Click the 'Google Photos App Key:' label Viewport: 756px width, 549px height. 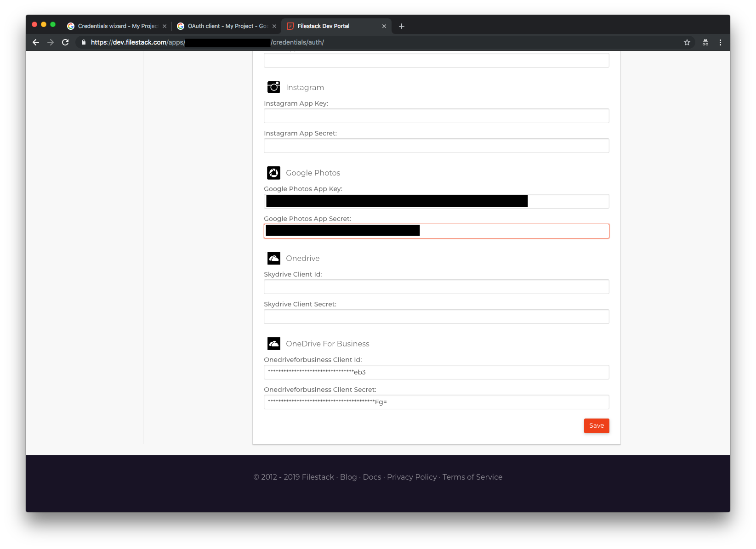[303, 189]
